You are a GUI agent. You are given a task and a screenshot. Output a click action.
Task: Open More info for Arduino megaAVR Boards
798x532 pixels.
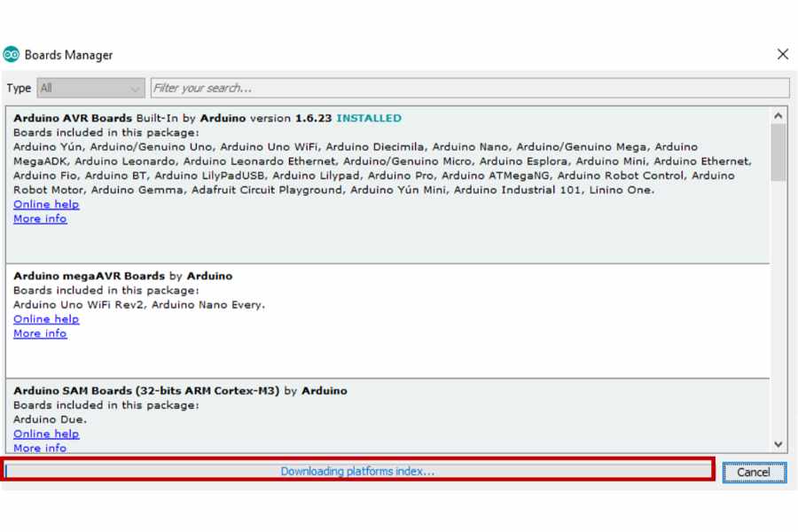tap(40, 333)
